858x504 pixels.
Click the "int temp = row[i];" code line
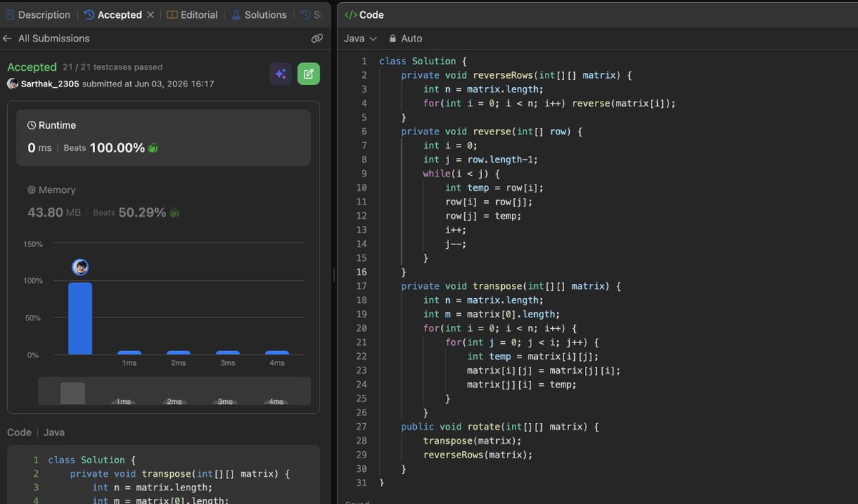pyautogui.click(x=495, y=188)
